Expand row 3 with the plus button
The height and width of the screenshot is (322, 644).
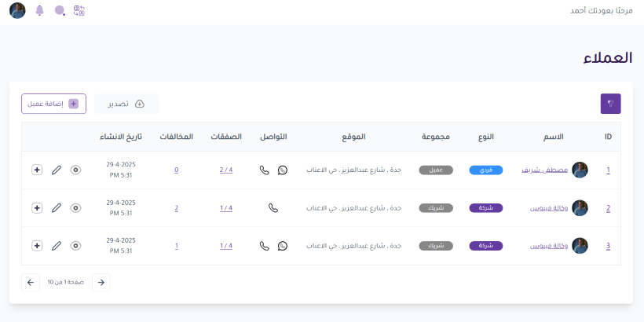click(x=37, y=246)
